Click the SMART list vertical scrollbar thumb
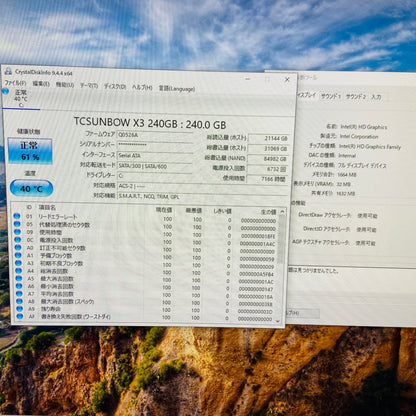Screen dimensions: 416x416 click(282, 239)
